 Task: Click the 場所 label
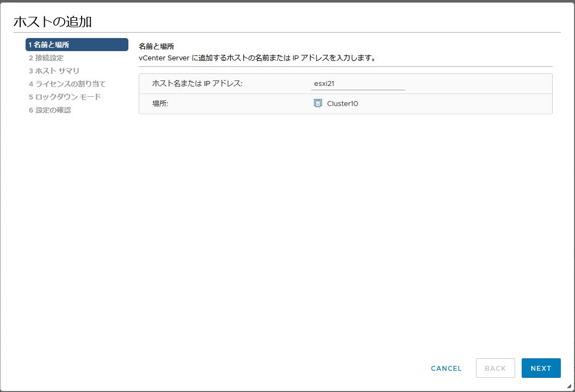[160, 104]
